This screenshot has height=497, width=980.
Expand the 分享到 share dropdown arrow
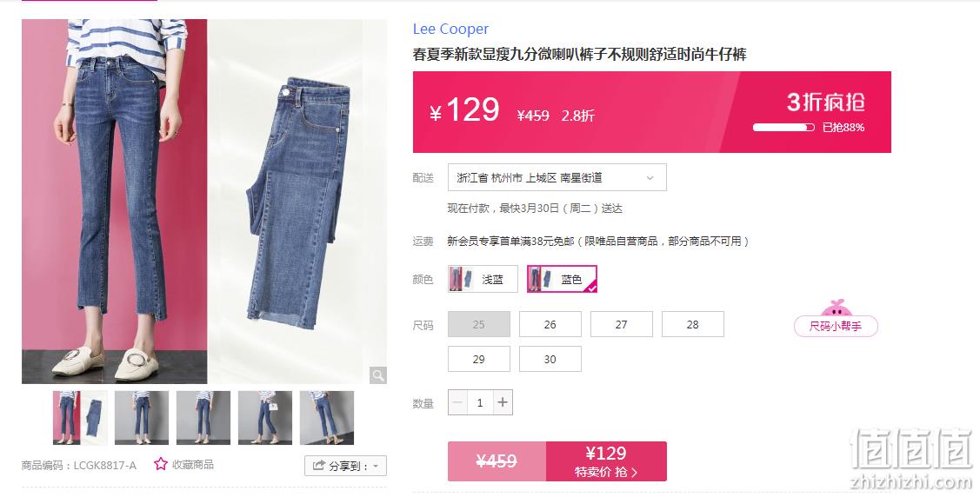click(376, 466)
